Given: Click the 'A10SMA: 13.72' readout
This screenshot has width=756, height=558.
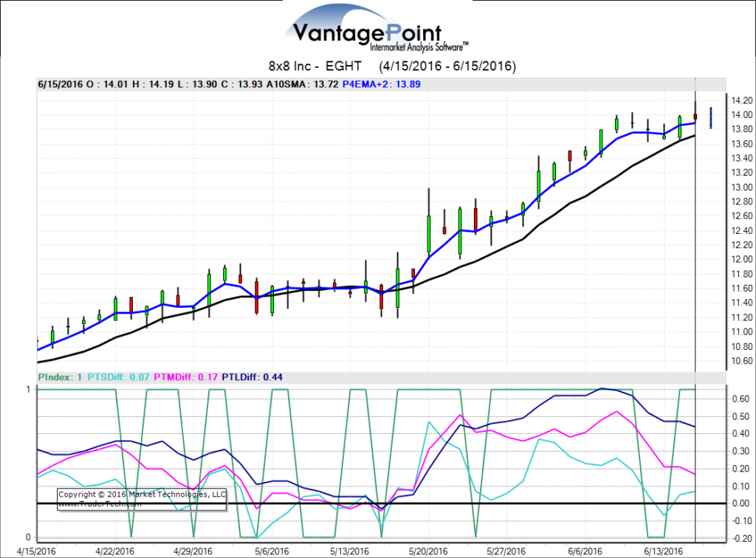Looking at the screenshot, I should pos(302,84).
